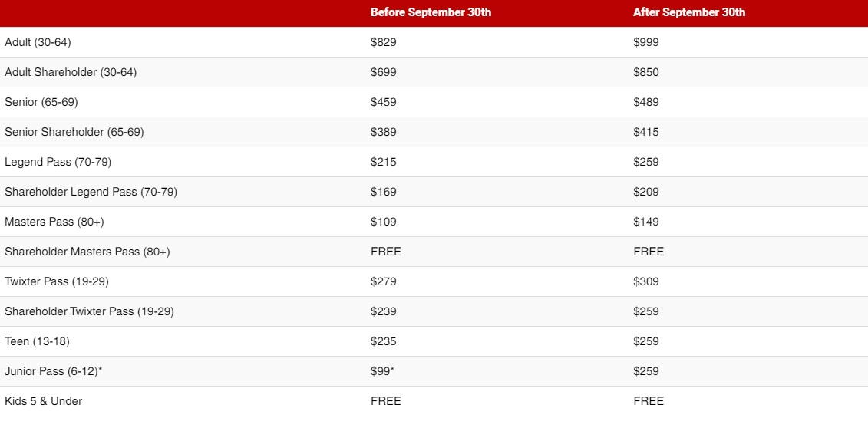The height and width of the screenshot is (428, 868).
Task: Click the $999 Adult late price
Action: pos(646,42)
